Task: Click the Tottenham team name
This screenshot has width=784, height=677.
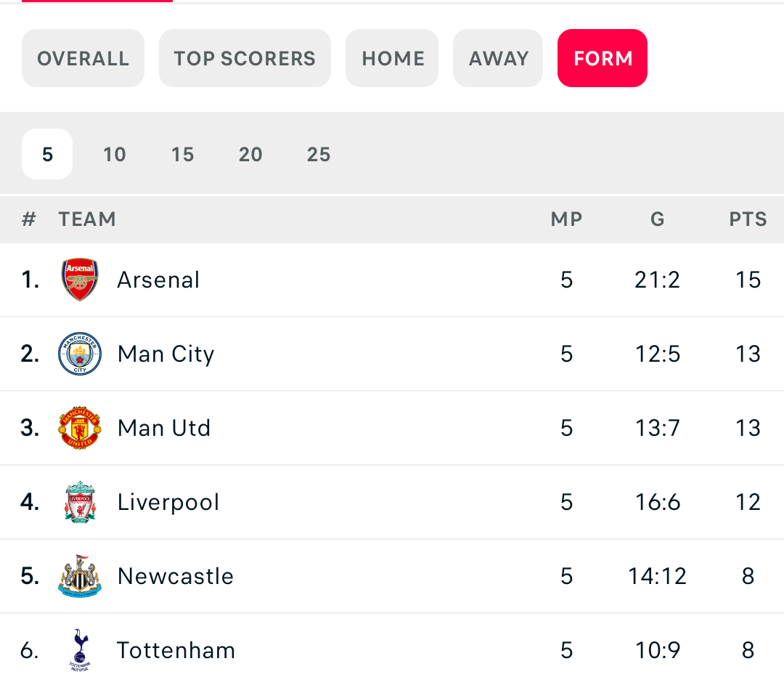Action: (176, 650)
